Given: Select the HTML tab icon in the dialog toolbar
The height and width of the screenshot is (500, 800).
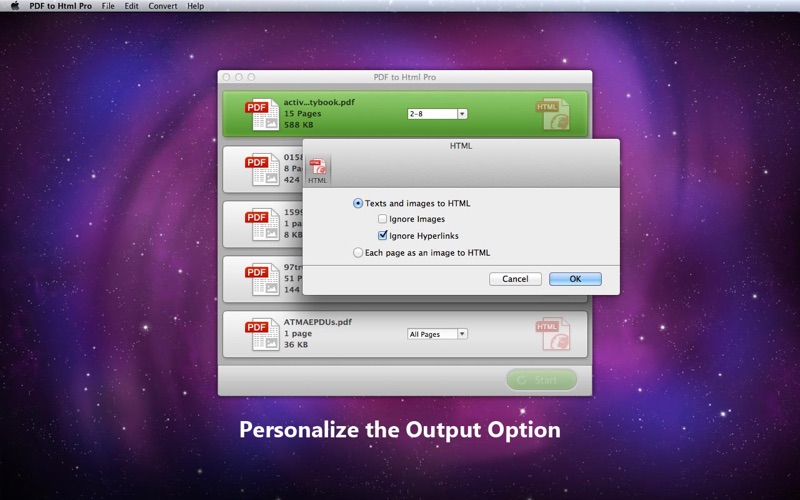Looking at the screenshot, I should click(x=317, y=170).
